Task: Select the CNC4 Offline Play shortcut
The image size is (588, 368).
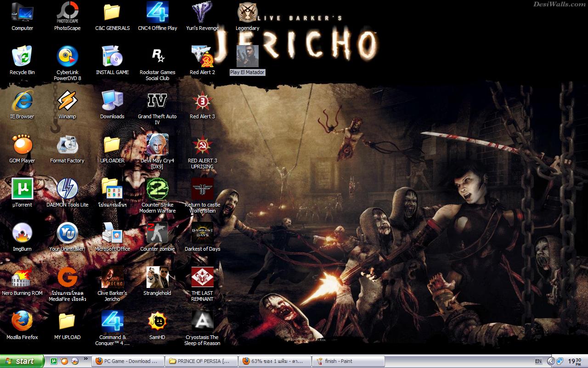Action: pos(157,12)
